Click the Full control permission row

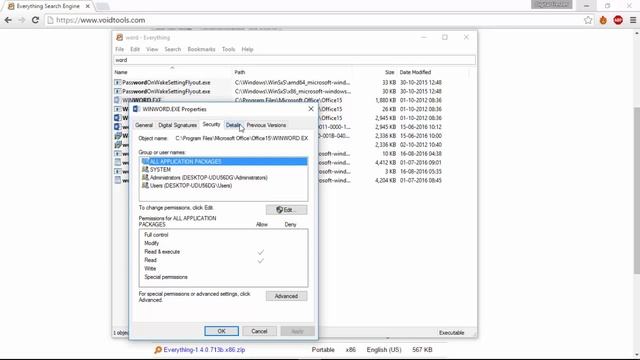coord(224,235)
